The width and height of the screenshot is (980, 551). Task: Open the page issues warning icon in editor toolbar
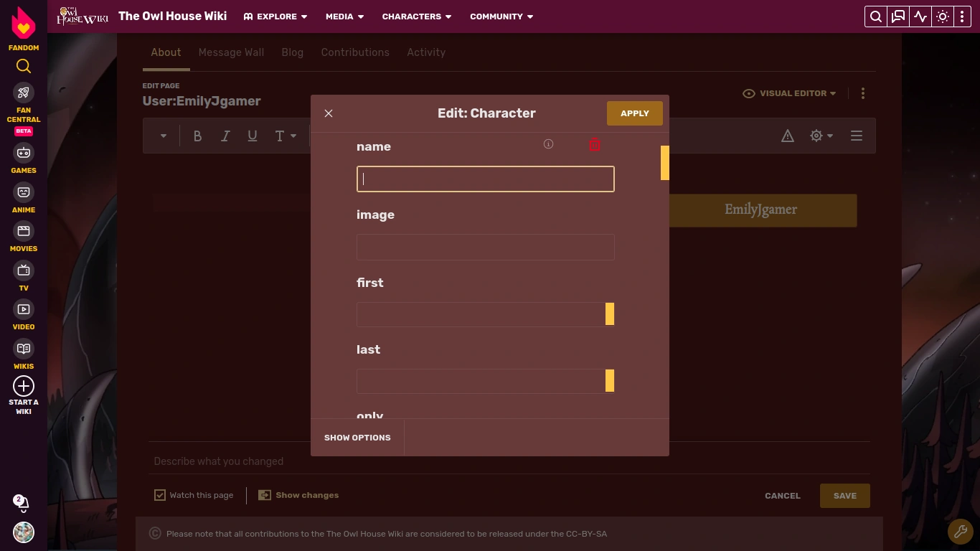[788, 135]
